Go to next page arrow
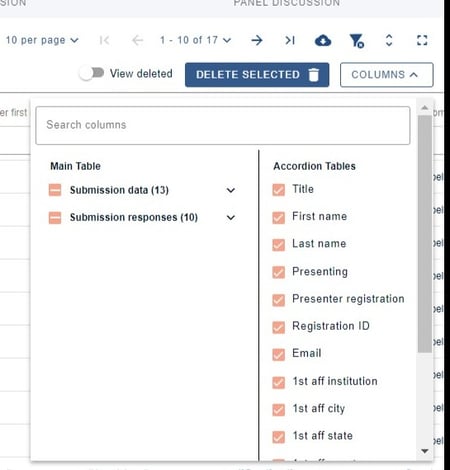450x470 pixels. tap(257, 41)
